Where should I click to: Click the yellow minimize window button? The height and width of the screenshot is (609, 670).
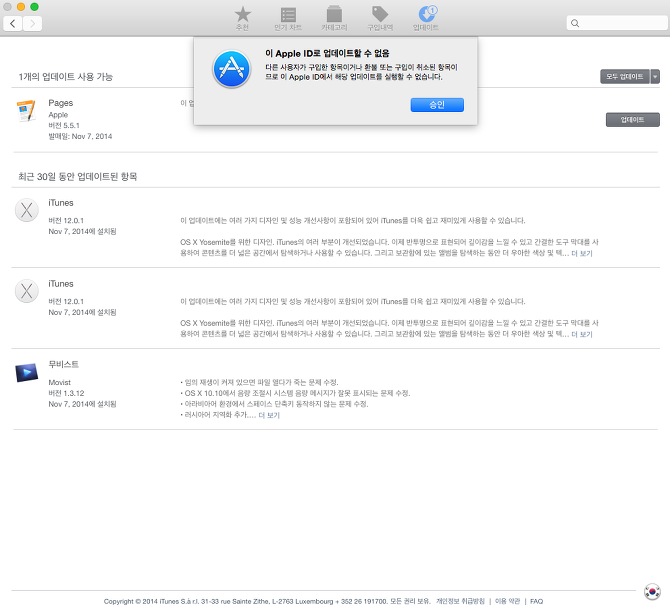tap(21, 7)
